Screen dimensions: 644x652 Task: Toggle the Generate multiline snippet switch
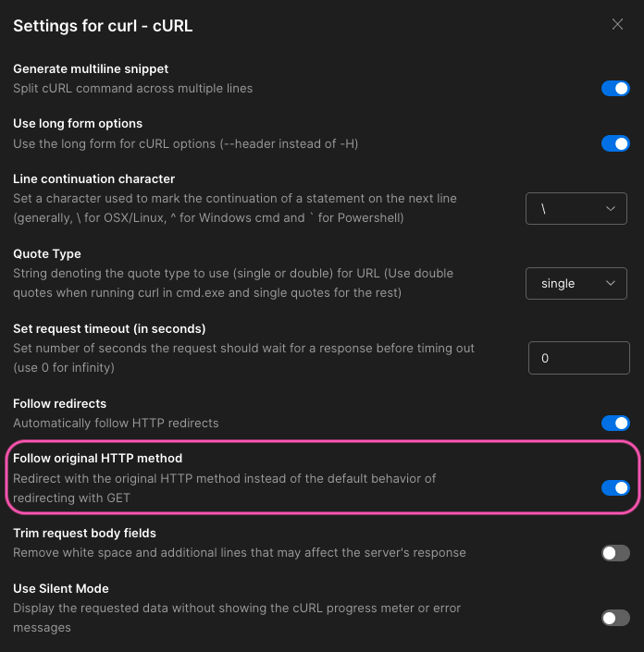[x=615, y=89]
